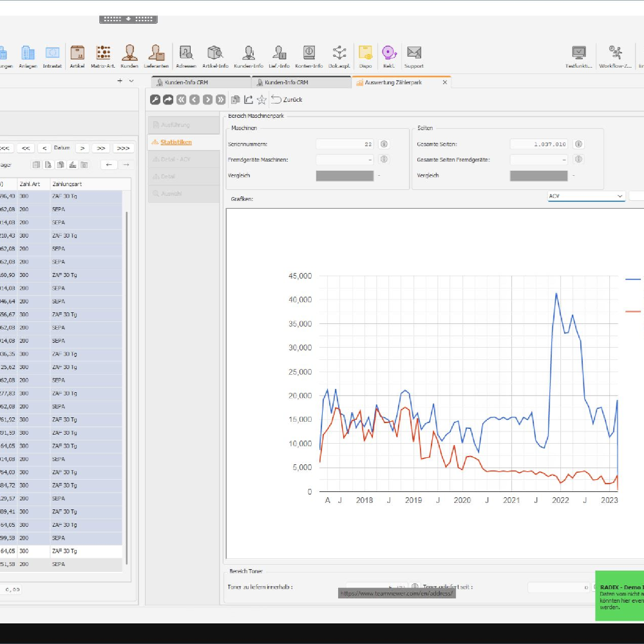Click the copy documents icon beside navigation arrows
644x644 pixels.
[x=235, y=99]
